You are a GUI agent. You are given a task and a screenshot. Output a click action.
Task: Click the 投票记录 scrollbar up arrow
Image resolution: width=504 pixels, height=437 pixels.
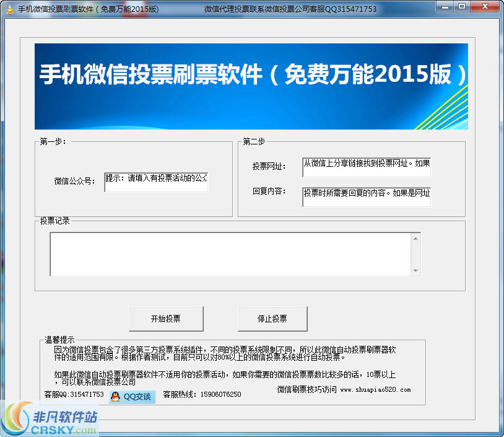point(415,239)
